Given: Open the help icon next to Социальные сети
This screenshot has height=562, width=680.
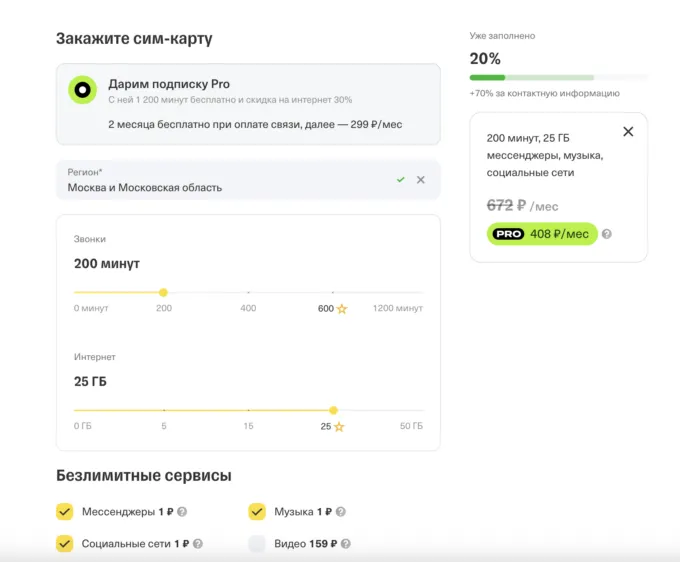Looking at the screenshot, I should click(x=198, y=544).
